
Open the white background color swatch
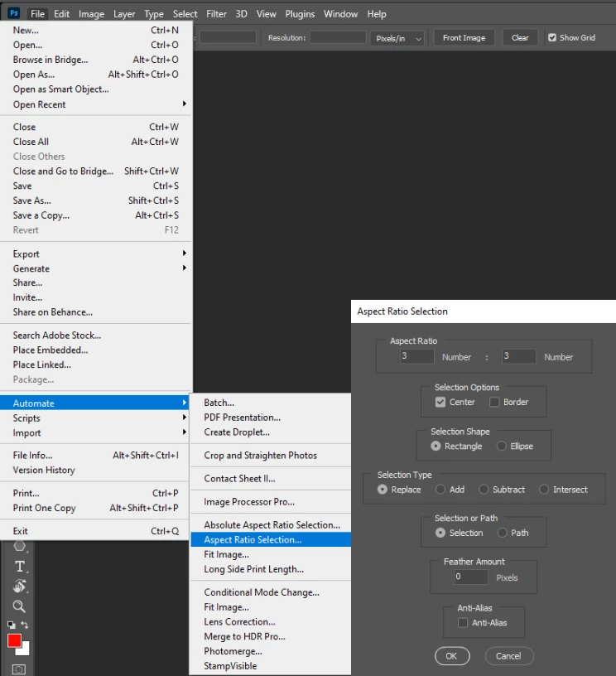[26, 650]
